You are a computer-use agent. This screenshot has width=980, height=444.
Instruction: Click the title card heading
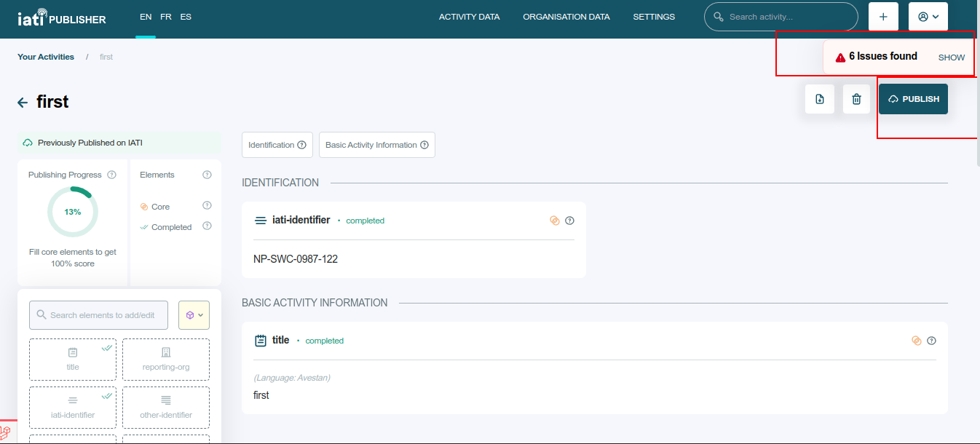coord(280,340)
